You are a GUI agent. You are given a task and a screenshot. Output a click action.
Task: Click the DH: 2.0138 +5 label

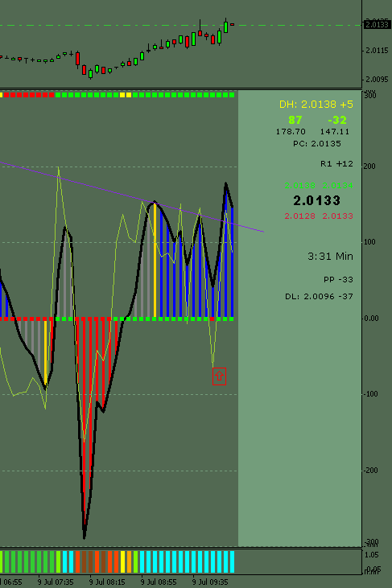[316, 105]
